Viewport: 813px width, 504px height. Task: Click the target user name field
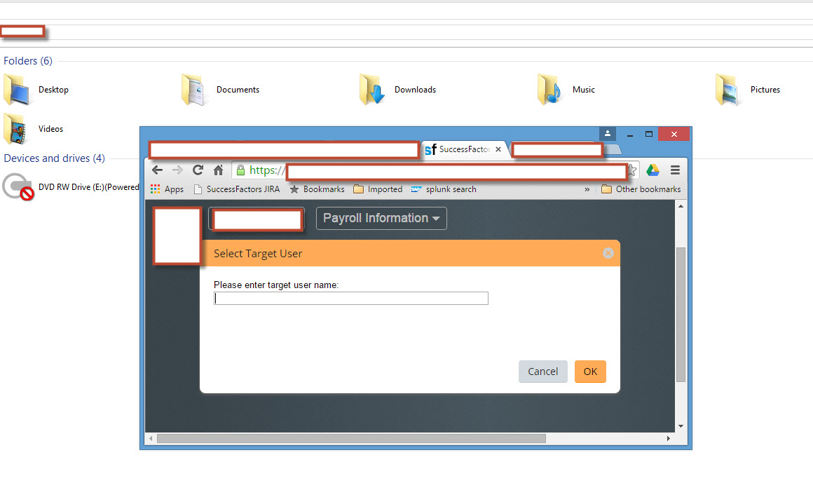click(x=351, y=298)
